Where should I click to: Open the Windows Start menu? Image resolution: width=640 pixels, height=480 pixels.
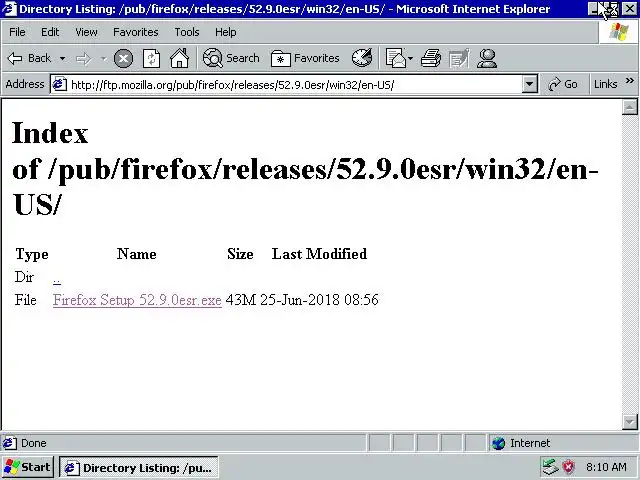pos(28,467)
